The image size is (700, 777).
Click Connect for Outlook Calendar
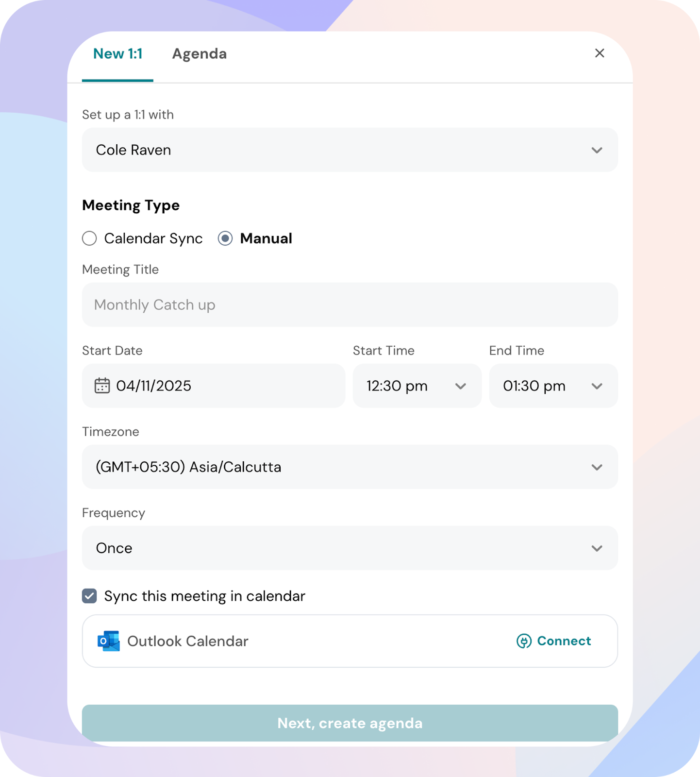pos(563,641)
